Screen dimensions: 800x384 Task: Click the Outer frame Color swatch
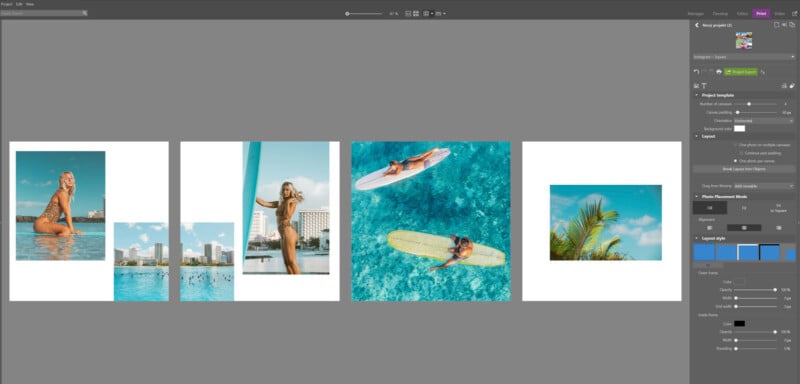point(739,281)
